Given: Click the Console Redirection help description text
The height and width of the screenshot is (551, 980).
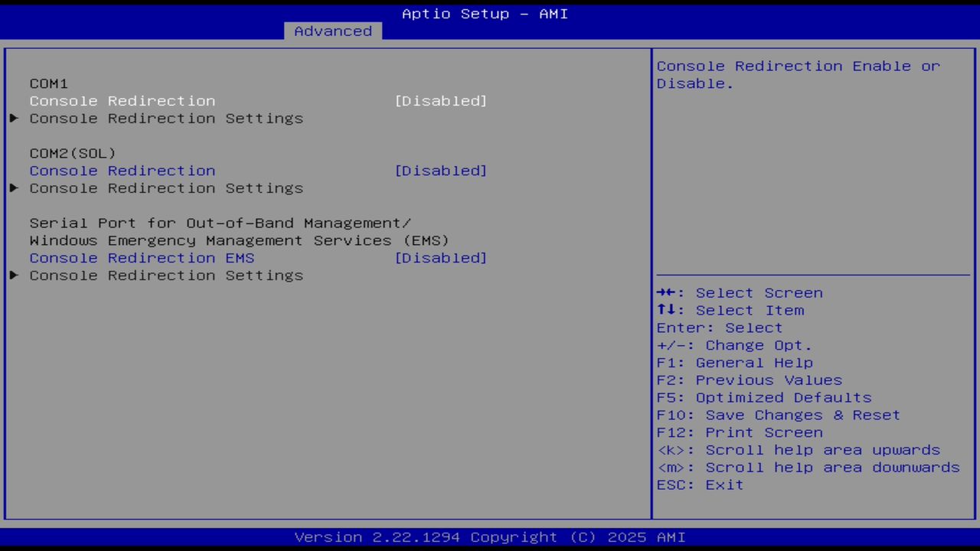Looking at the screenshot, I should [798, 74].
